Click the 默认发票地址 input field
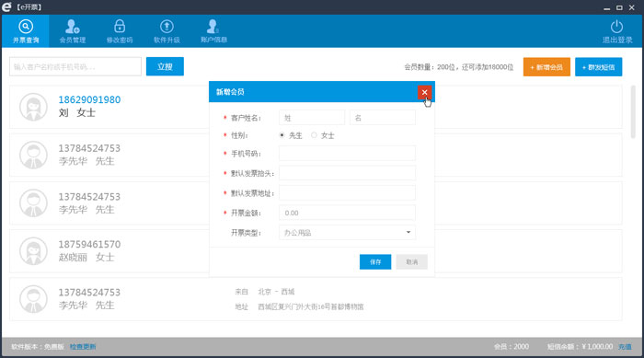This screenshot has height=358, width=644. (x=347, y=192)
